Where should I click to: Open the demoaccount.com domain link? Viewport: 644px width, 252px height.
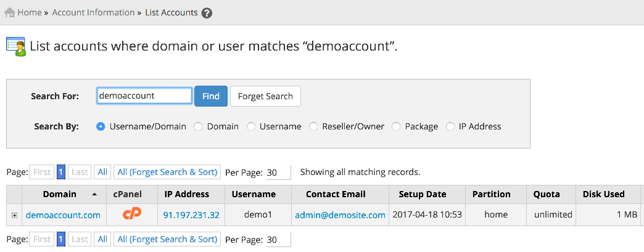pyautogui.click(x=63, y=215)
